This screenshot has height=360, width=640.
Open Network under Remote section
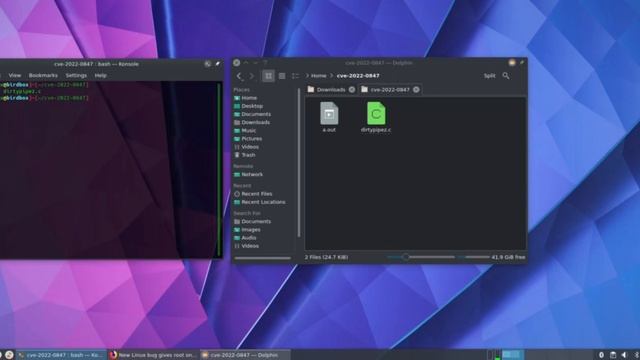(x=252, y=174)
